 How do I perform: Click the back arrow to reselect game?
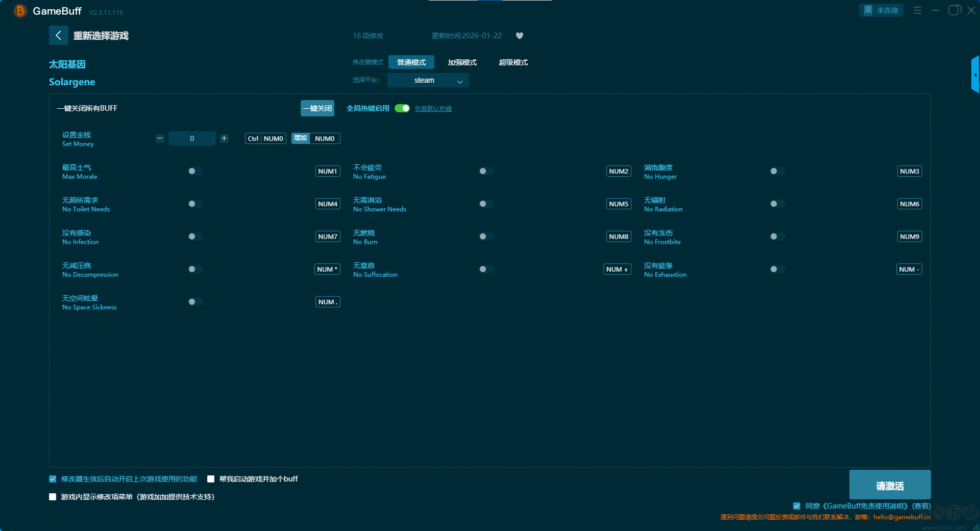click(x=58, y=35)
